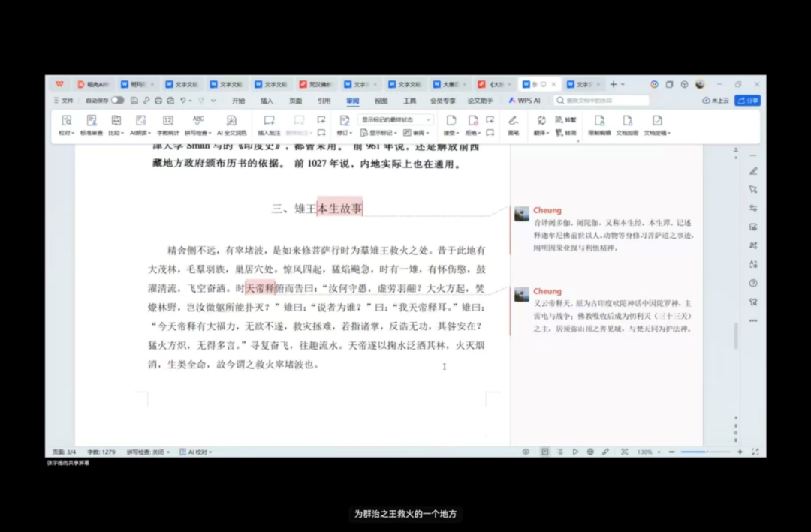Toggle eye protection mode icon in status bar
Image resolution: width=811 pixels, height=532 pixels.
(526, 452)
